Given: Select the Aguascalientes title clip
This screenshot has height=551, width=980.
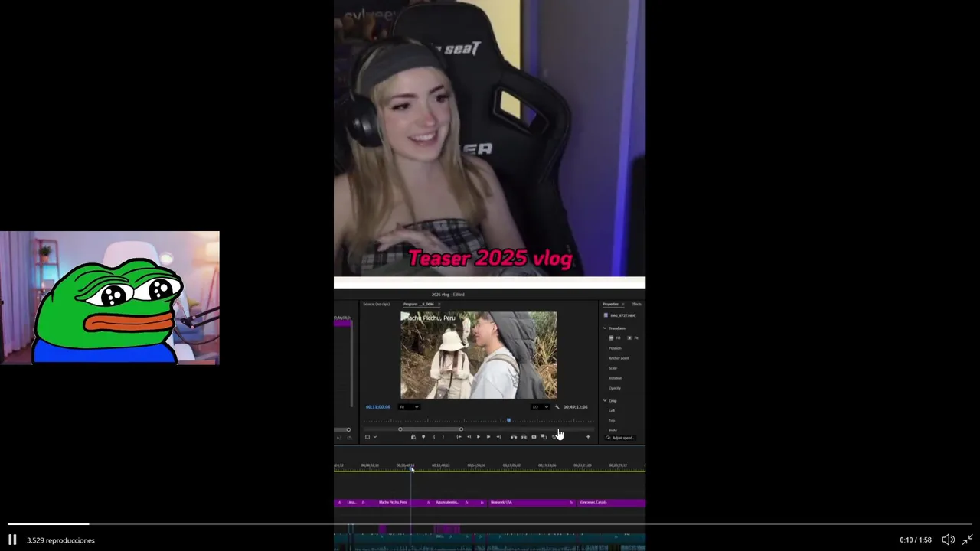Looking at the screenshot, I should click(452, 502).
